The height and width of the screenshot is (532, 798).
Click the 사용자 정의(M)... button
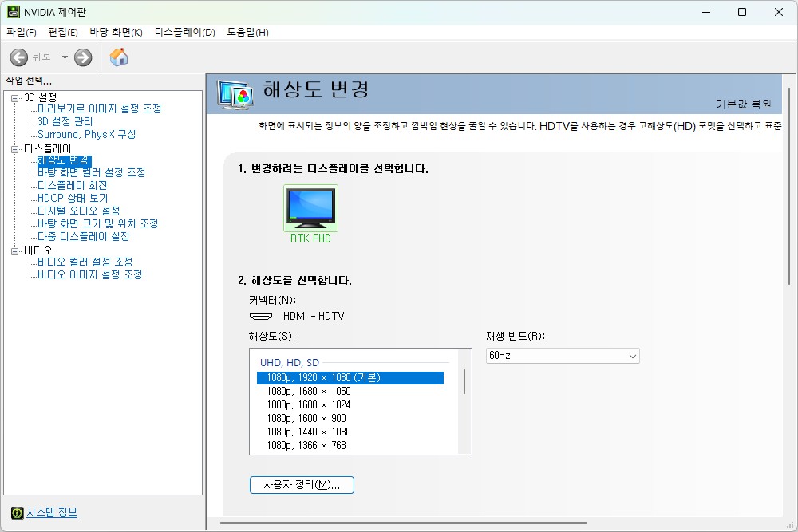pos(302,485)
